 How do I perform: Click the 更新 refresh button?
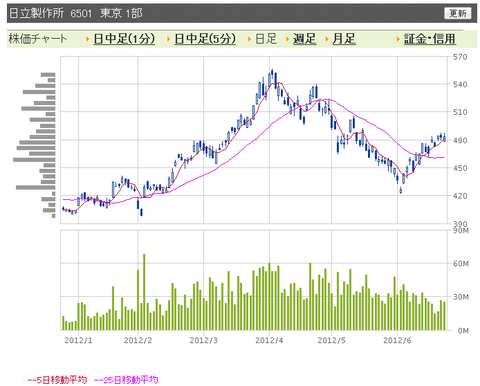coord(457,13)
